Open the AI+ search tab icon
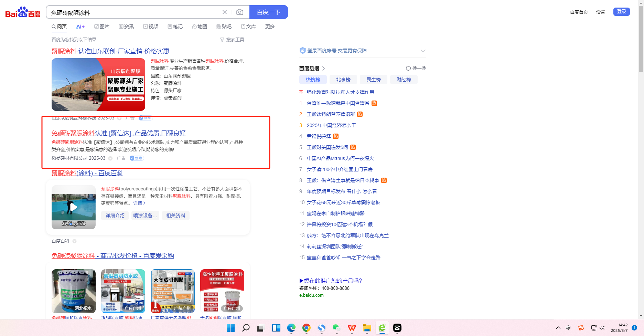 click(x=80, y=27)
